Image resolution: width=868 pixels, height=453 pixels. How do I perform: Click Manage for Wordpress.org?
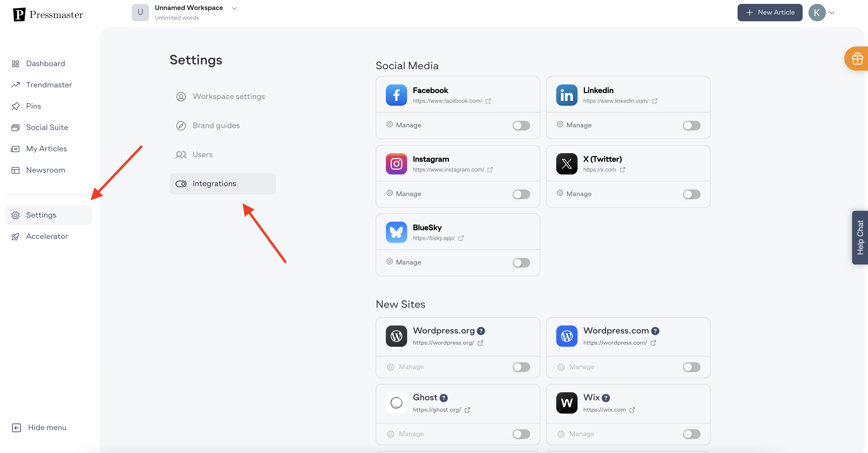406,367
